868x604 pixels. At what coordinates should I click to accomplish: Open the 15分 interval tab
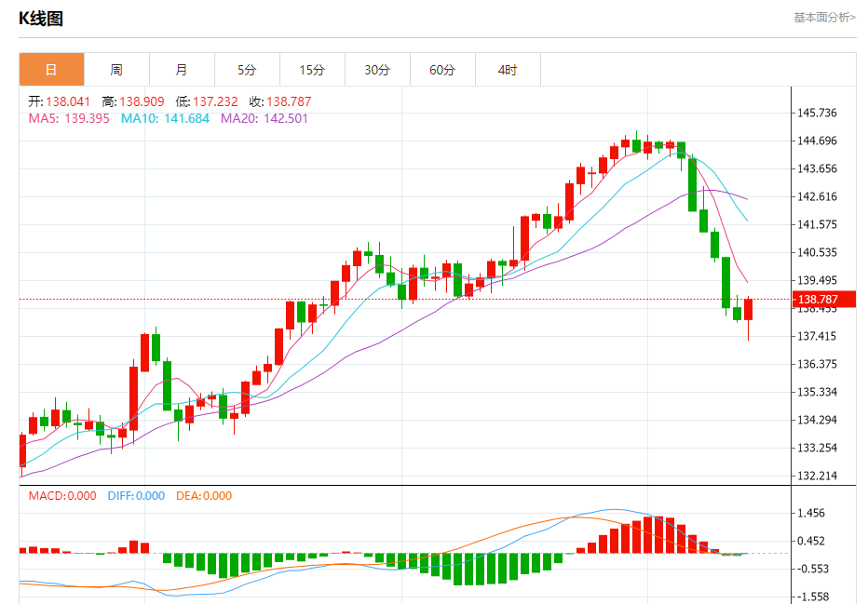(312, 70)
